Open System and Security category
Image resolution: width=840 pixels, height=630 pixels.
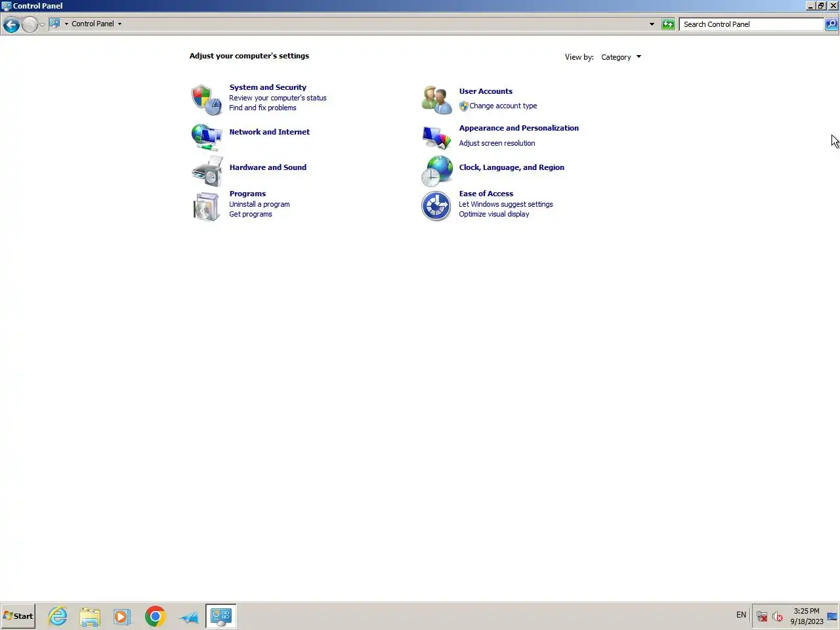pyautogui.click(x=268, y=87)
